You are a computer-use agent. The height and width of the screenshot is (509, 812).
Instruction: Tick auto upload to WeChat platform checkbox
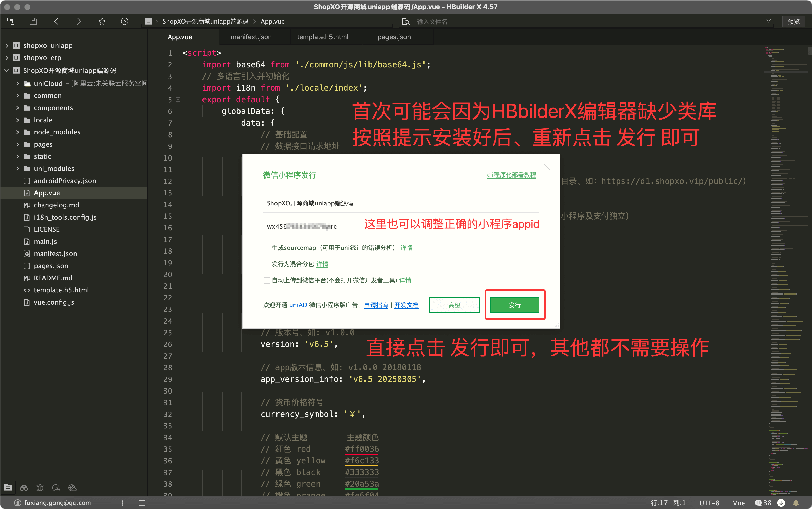(x=267, y=280)
